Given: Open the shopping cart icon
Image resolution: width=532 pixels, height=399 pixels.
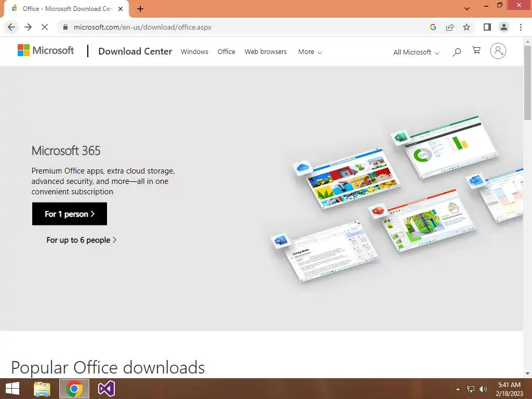Looking at the screenshot, I should pos(476,50).
